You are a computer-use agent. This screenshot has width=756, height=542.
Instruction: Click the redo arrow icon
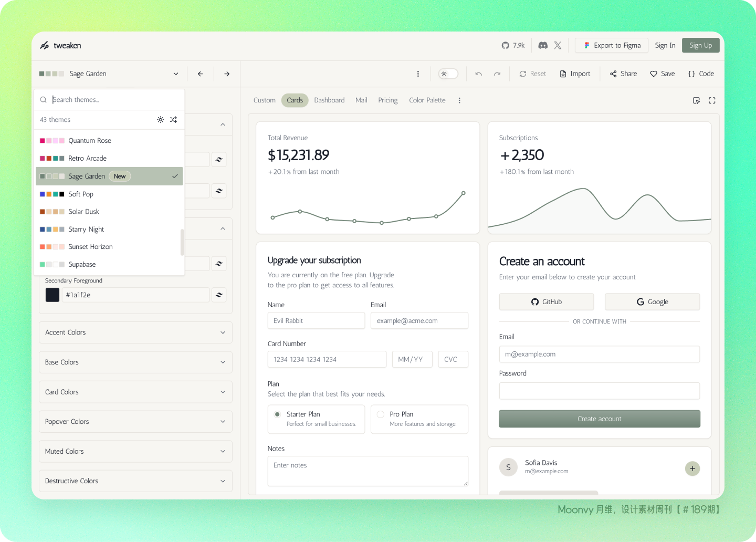click(497, 74)
